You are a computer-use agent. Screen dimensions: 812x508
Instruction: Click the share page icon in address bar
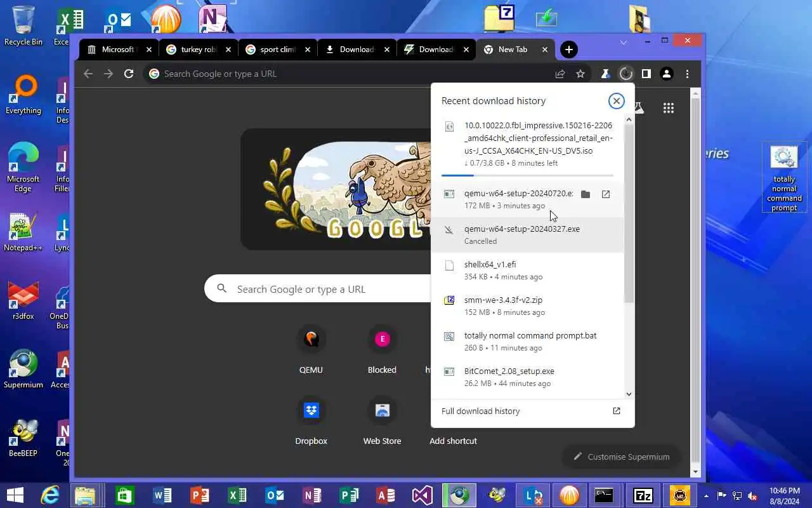point(560,74)
